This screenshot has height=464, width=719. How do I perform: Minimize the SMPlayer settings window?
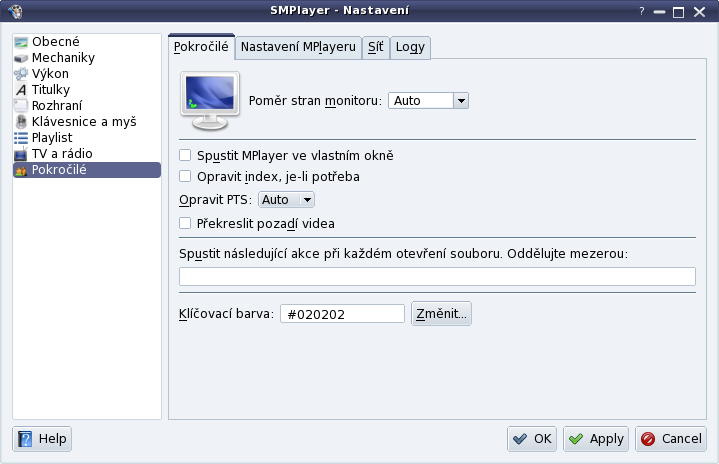pyautogui.click(x=659, y=12)
